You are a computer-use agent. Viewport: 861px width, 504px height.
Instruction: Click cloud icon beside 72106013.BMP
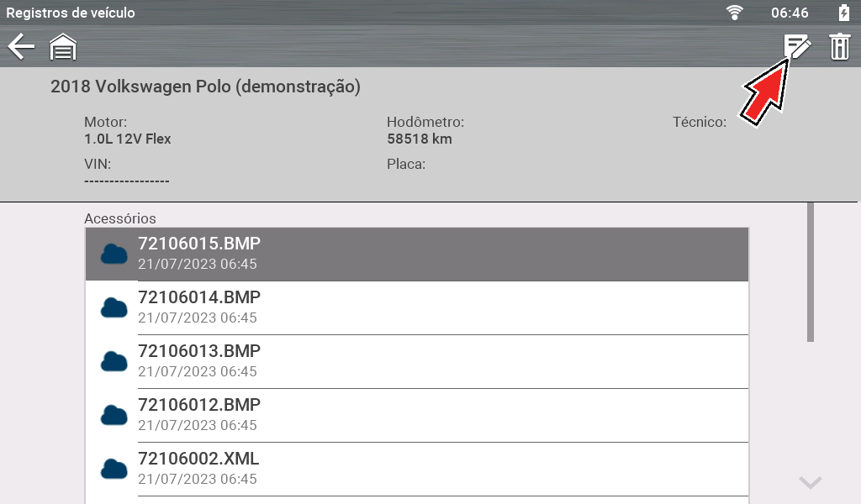tap(114, 361)
